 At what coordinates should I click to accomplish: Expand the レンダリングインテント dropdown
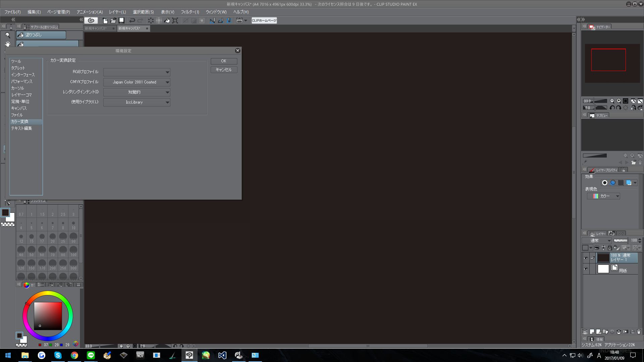[x=137, y=92]
